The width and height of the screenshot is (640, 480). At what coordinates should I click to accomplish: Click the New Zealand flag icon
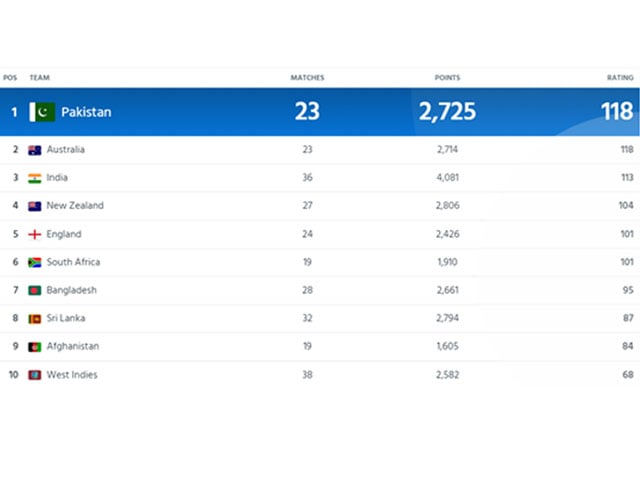[35, 206]
